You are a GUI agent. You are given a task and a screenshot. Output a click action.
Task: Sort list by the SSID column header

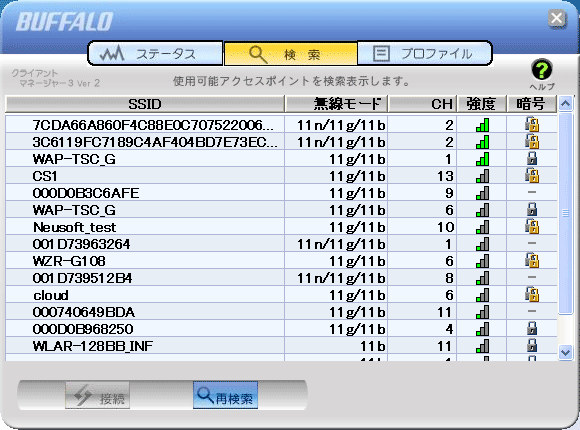coord(145,104)
